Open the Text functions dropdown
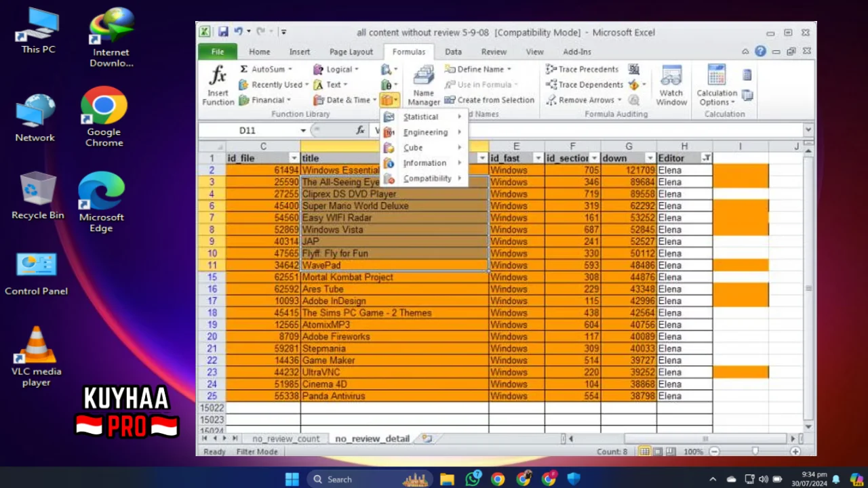868x488 pixels. point(330,85)
